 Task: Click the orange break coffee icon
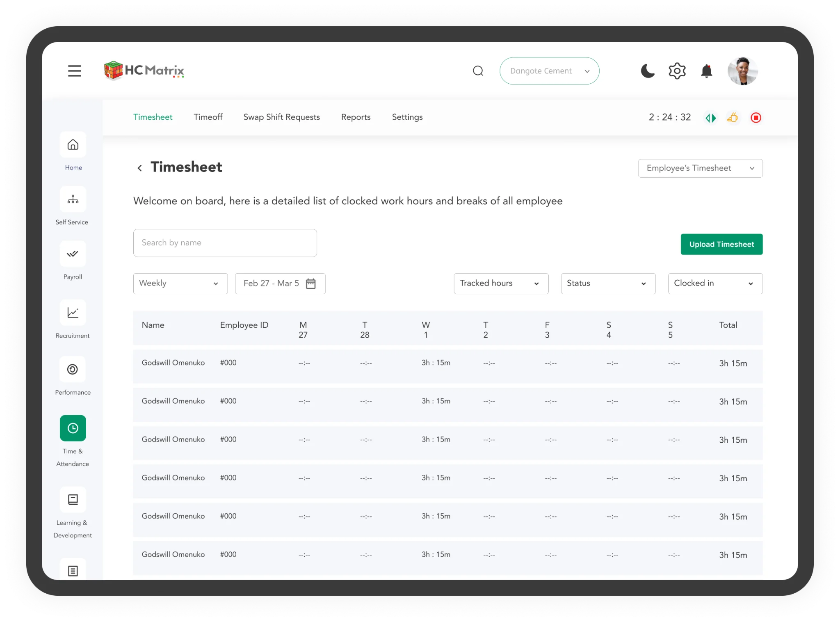(733, 118)
